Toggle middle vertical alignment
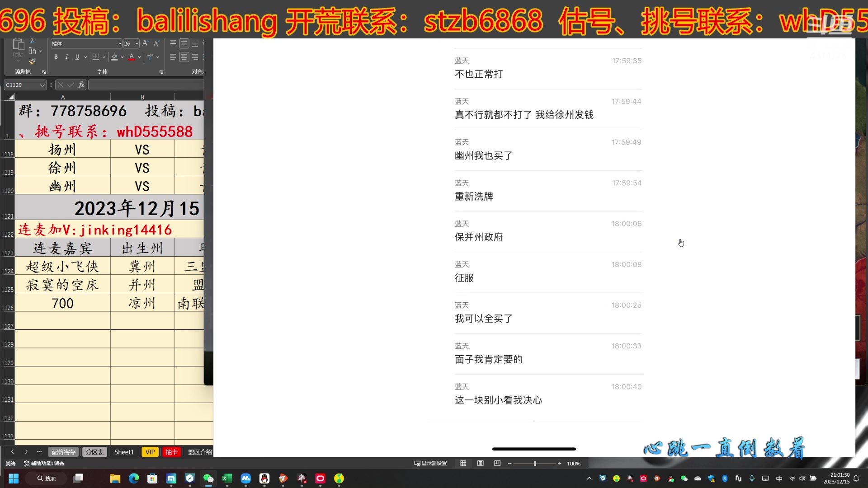This screenshot has height=488, width=868. [184, 43]
